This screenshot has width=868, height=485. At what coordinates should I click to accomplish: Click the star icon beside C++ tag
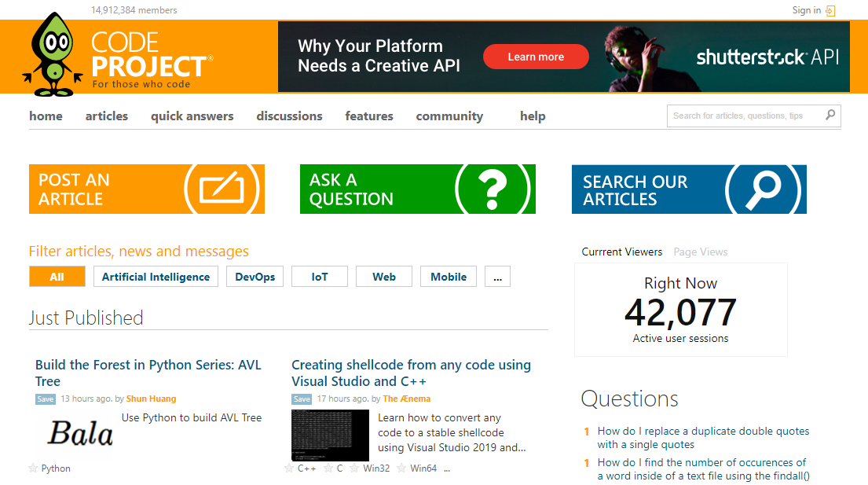tap(289, 468)
